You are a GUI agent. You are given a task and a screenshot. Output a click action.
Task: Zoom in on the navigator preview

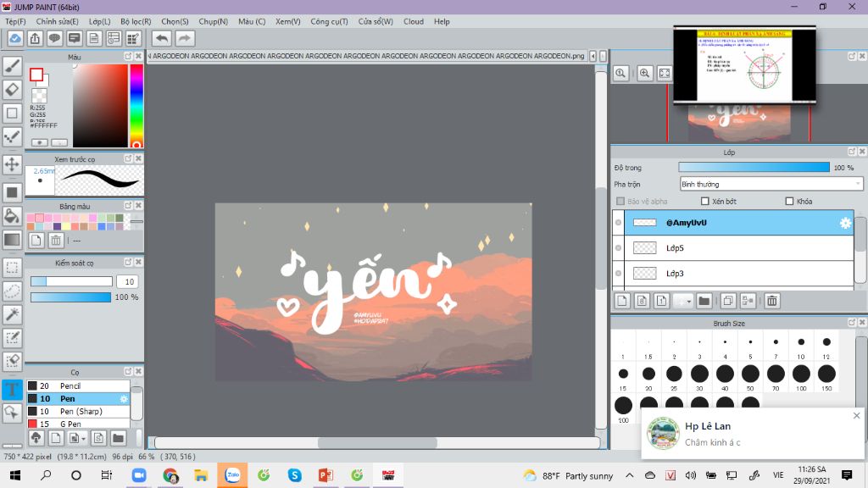[645, 73]
